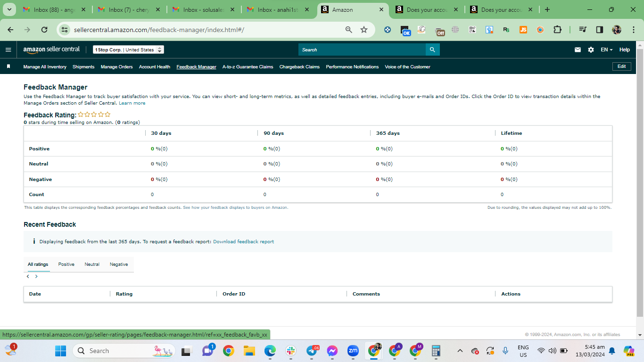644x362 pixels.
Task: Open the Chrome side panel icon
Action: point(600,30)
